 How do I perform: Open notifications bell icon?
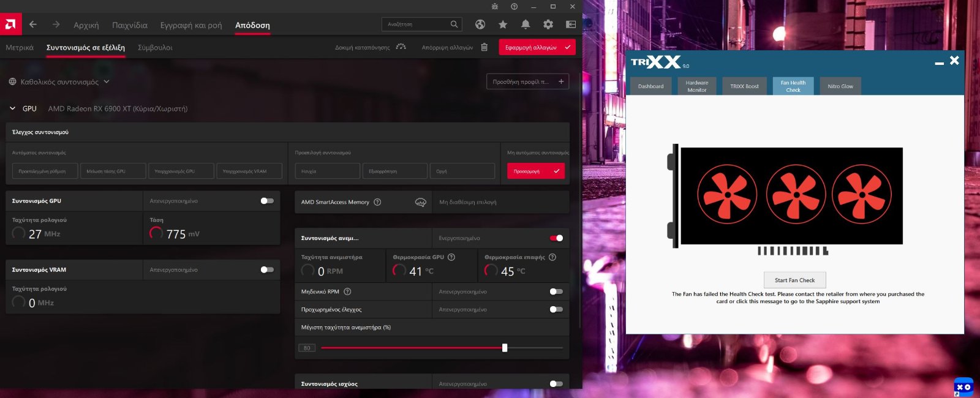click(x=526, y=24)
